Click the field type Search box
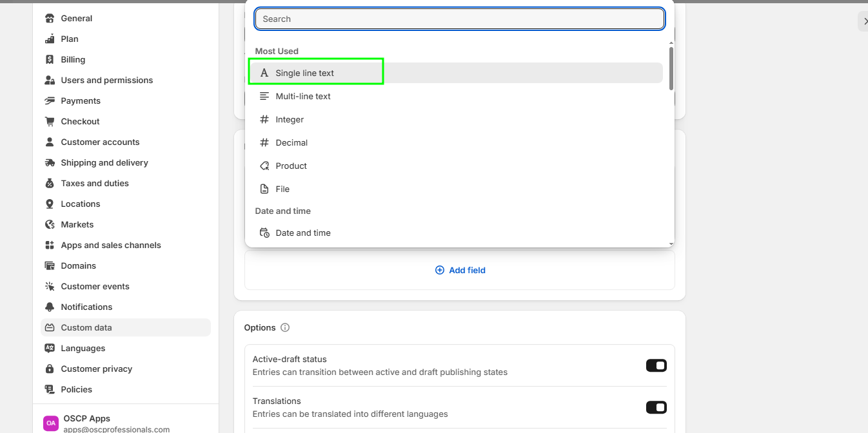 (459, 19)
